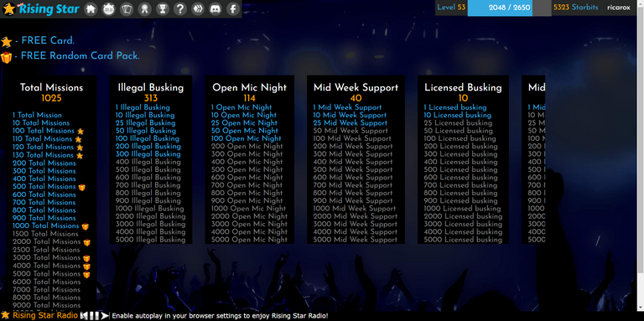Open the ribbon award achievements icon
The height and width of the screenshot is (321, 644).
pyautogui.click(x=144, y=8)
